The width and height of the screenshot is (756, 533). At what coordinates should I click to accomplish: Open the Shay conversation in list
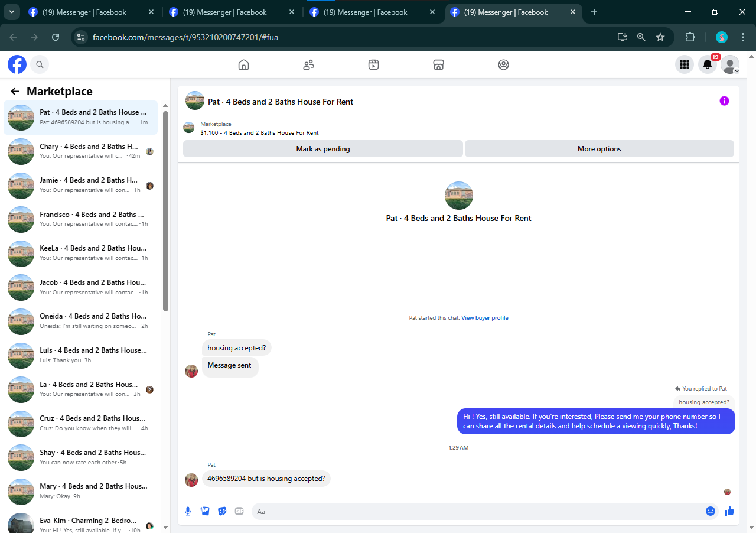81,457
